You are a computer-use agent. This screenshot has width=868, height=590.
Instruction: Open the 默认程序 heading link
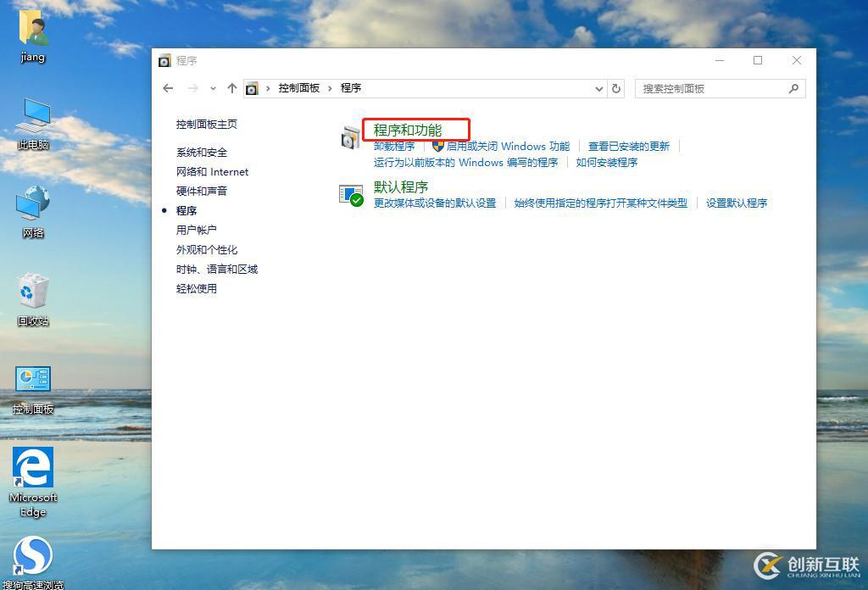(401, 187)
